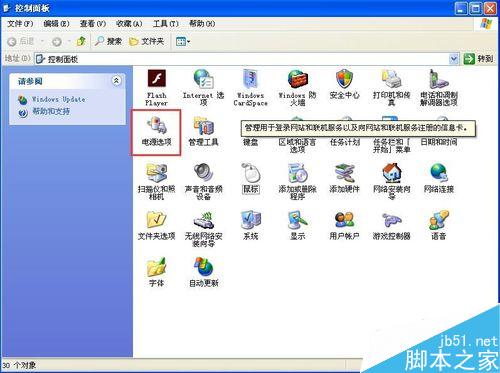Image resolution: width=500 pixels, height=373 pixels.
Task: Expand the address bar dropdown arrow
Action: pos(453,59)
